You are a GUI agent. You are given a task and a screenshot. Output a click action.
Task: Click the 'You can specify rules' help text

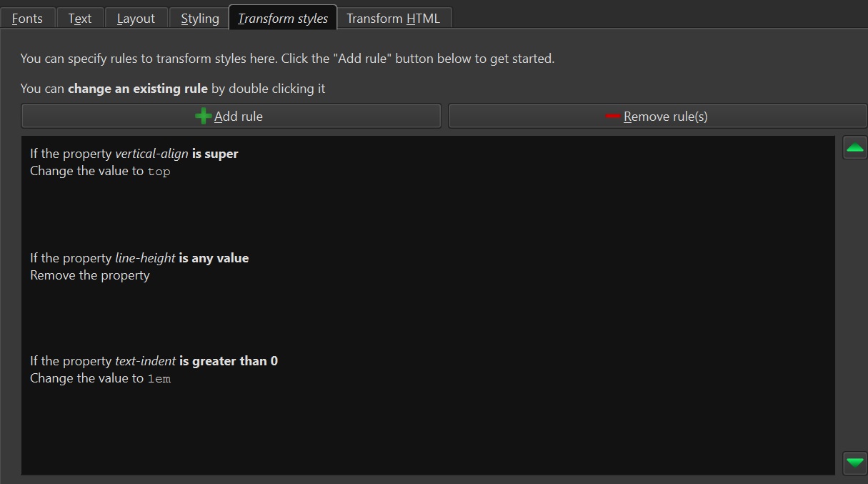287,59
